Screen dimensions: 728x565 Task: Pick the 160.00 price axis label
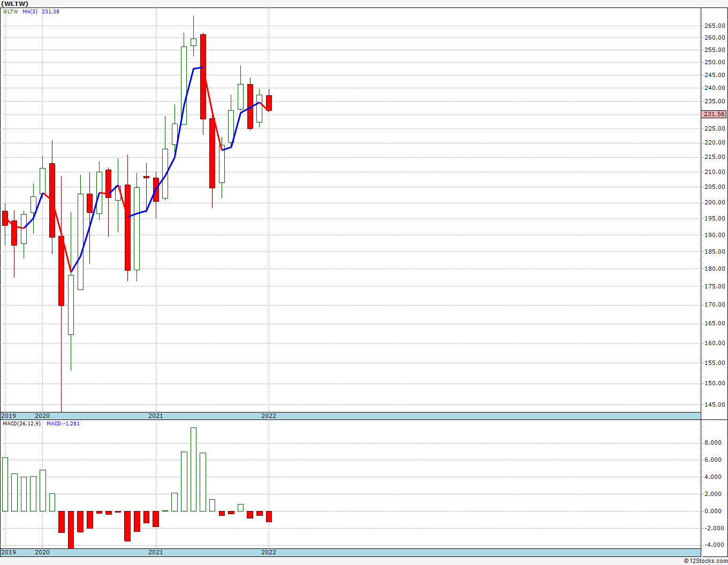point(715,343)
